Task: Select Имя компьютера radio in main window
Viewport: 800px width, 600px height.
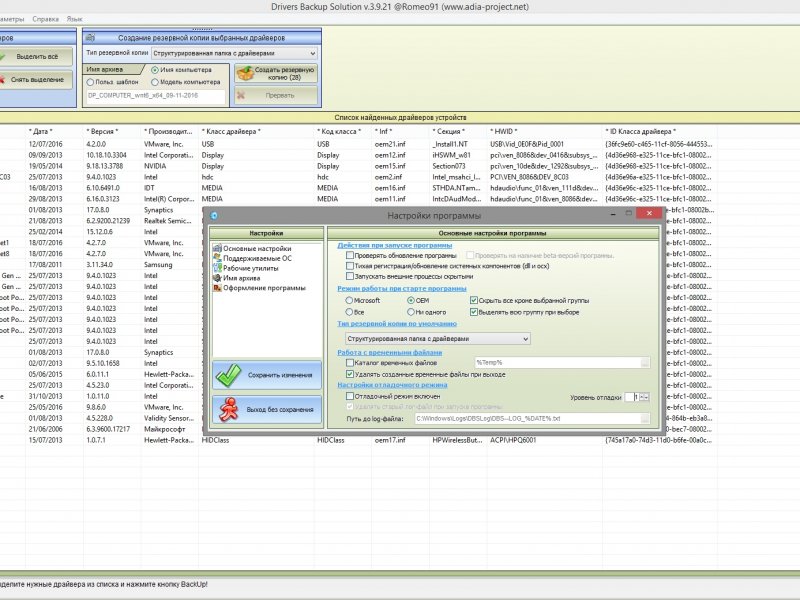Action: click(x=155, y=70)
